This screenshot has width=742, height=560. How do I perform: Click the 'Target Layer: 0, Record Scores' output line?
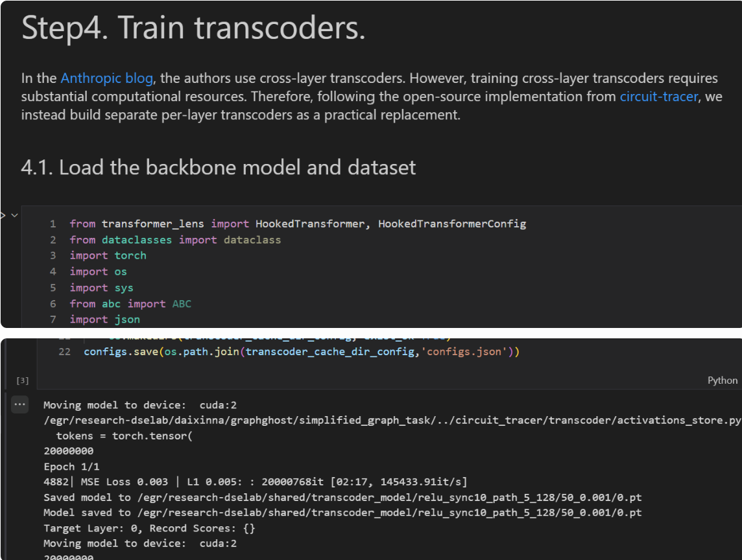[x=149, y=528]
